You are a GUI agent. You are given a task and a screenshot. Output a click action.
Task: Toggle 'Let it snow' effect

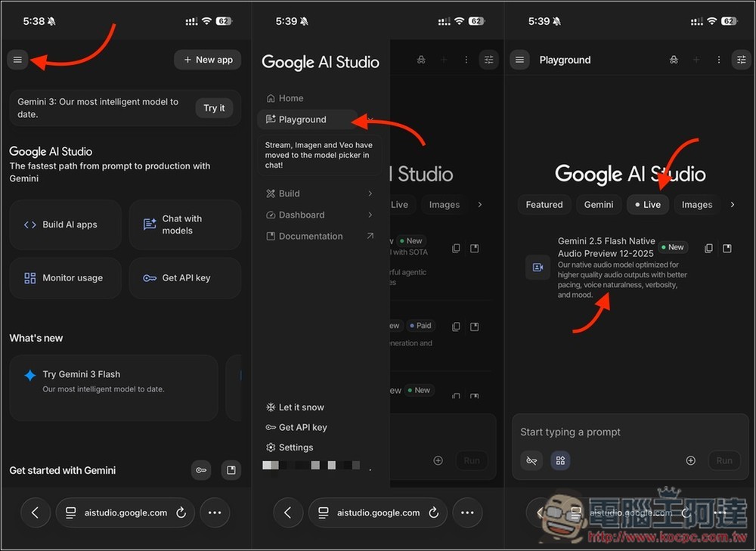click(301, 407)
